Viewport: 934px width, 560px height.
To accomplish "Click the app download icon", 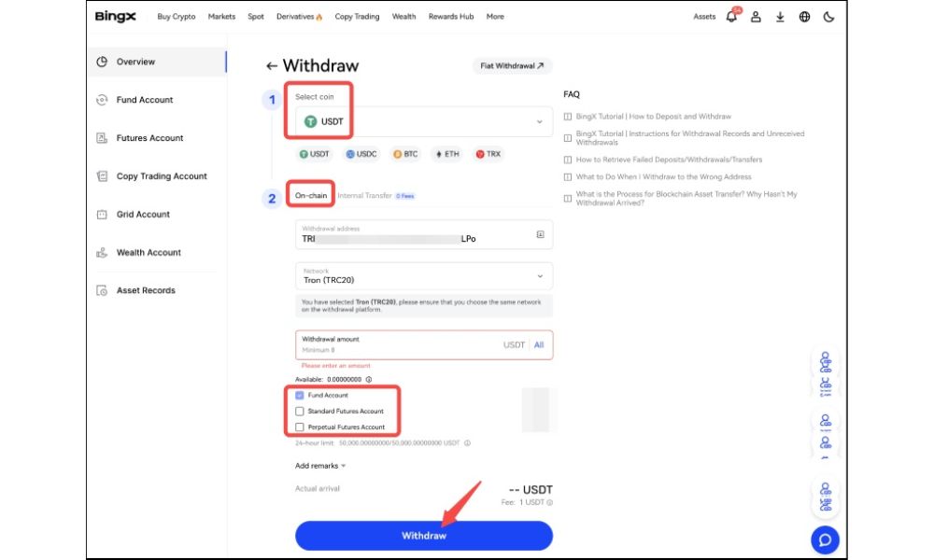I will click(779, 17).
